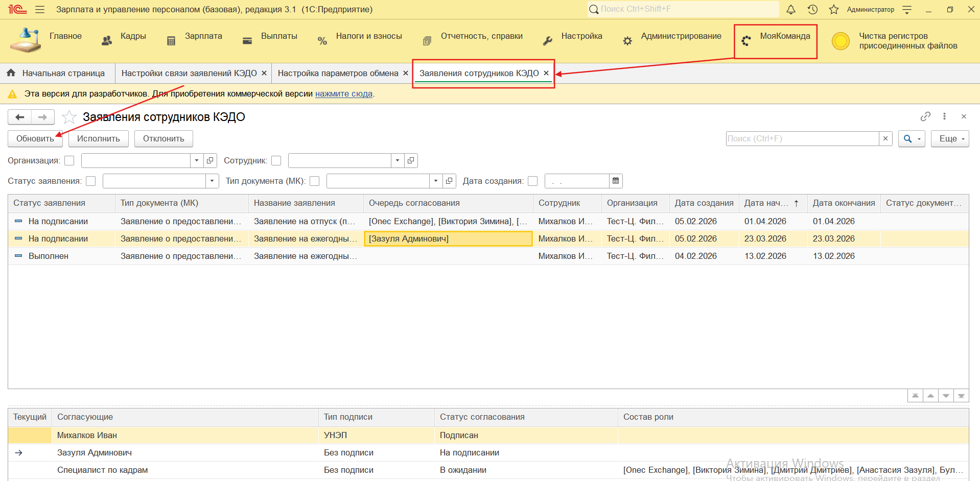980x481 pixels.
Task: Expand the Тип документа (МК) dropdown
Action: click(435, 181)
